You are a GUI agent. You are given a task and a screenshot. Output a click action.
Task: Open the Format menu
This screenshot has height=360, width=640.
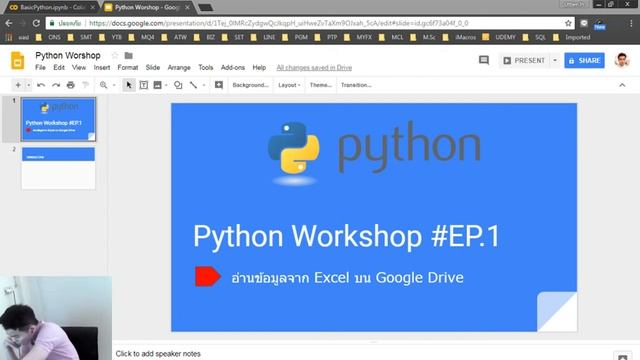tap(128, 67)
